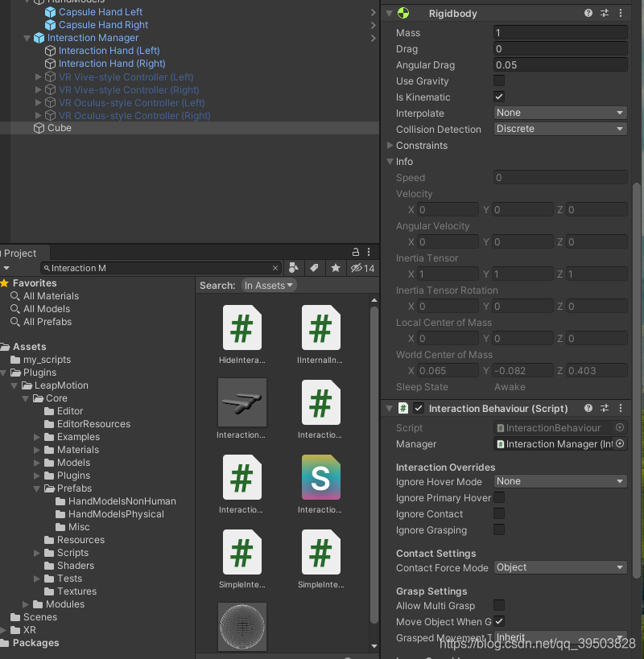Click the Rigidbody component icon
Viewport: 644px width, 659px height.
[x=403, y=13]
